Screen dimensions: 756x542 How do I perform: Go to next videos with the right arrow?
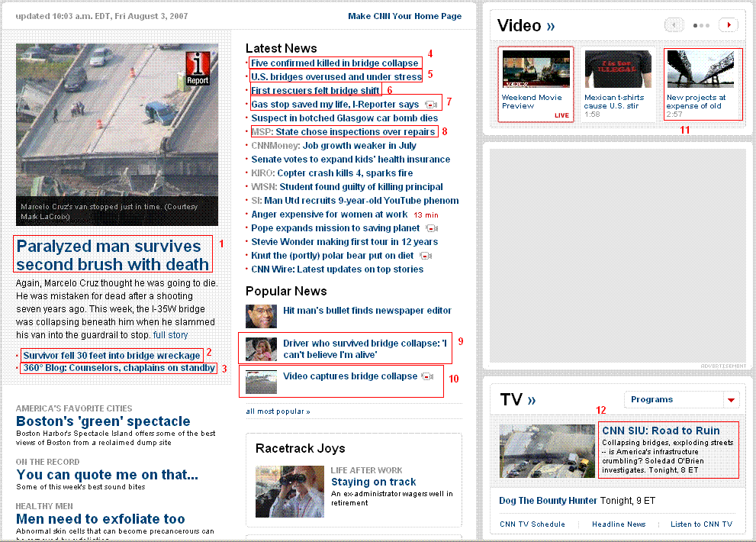pos(730,25)
